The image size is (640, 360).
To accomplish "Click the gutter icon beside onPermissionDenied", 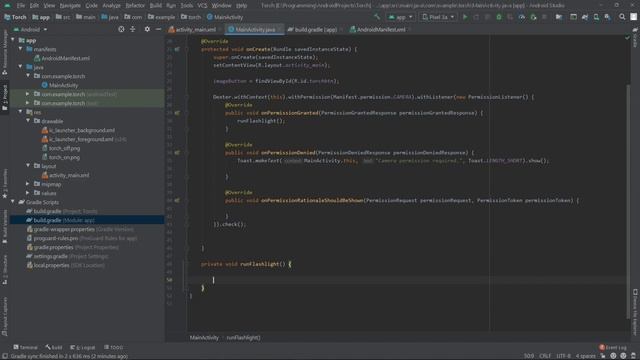I will 177,153.
